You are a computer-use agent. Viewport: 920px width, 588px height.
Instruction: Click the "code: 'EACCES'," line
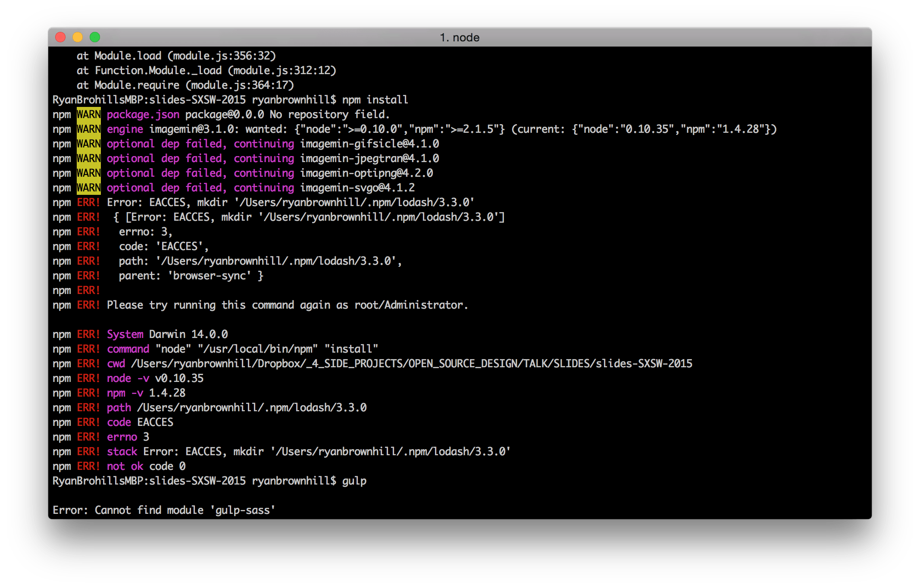click(164, 247)
